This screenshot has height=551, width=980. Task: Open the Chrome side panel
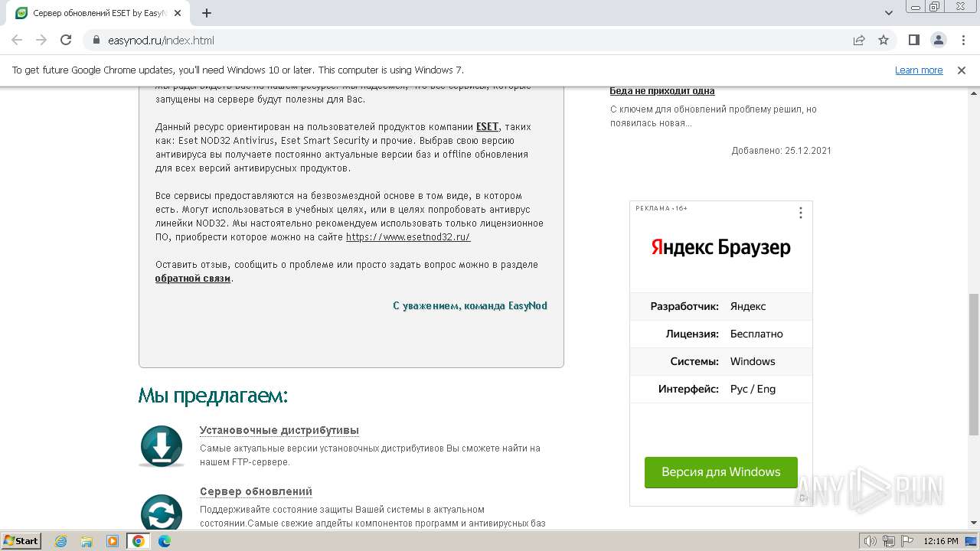pos(913,40)
